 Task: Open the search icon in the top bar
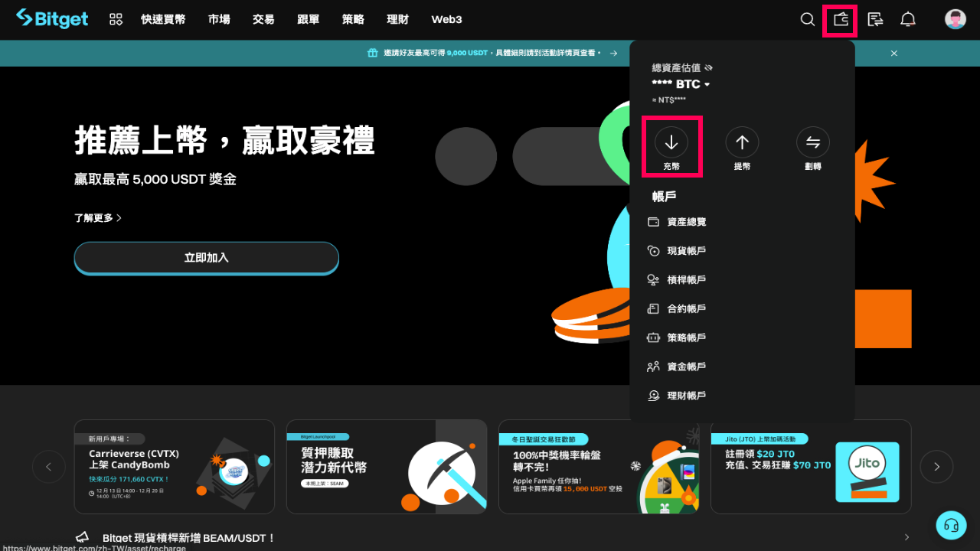(x=807, y=19)
